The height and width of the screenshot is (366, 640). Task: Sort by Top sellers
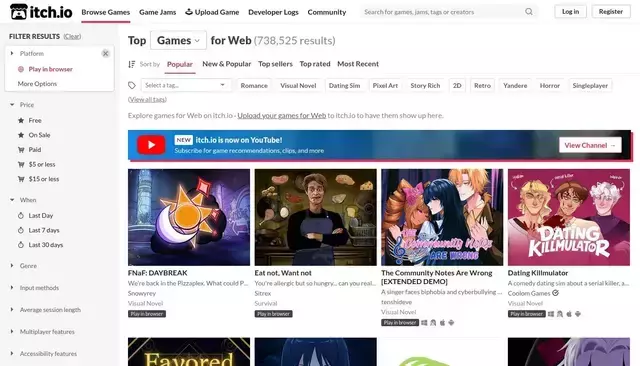[275, 64]
